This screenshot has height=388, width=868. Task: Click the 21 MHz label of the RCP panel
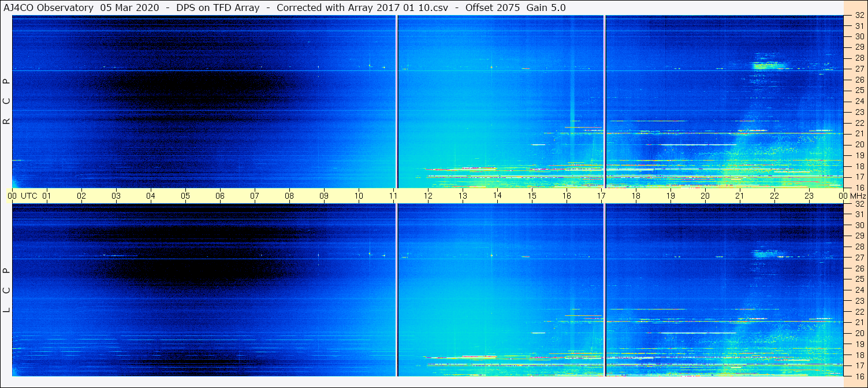[859, 133]
